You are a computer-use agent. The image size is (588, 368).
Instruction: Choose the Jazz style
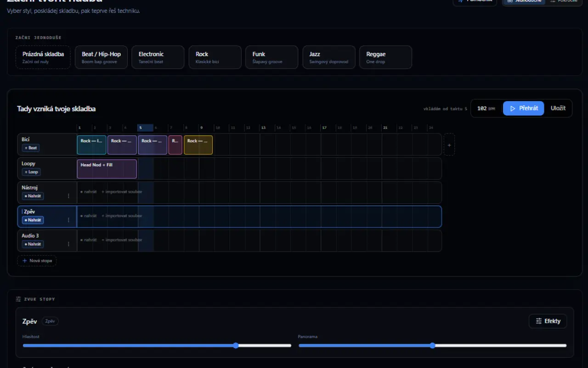329,57
